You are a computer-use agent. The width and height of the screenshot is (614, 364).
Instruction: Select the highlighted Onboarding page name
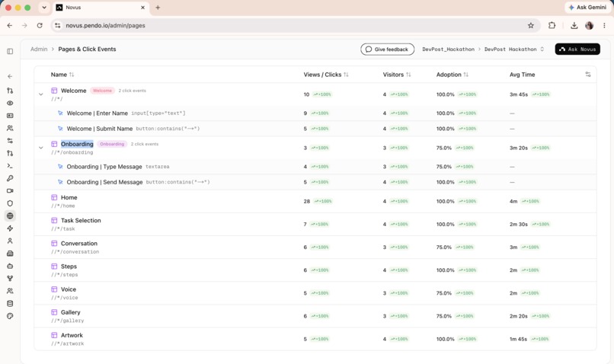point(77,144)
